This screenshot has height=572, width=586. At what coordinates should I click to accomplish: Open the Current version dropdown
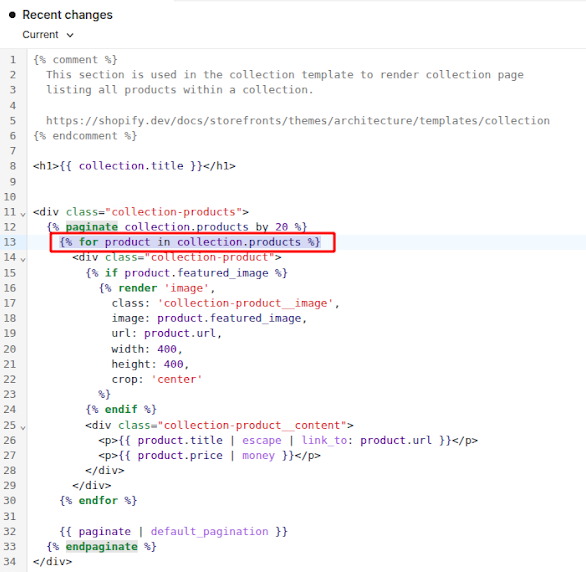tap(48, 35)
